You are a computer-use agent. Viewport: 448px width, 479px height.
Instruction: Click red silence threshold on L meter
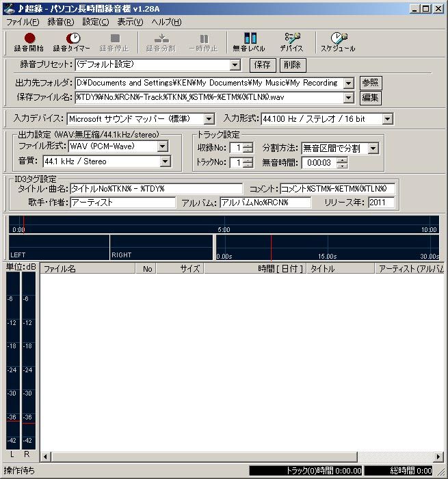pyautogui.click(x=13, y=421)
